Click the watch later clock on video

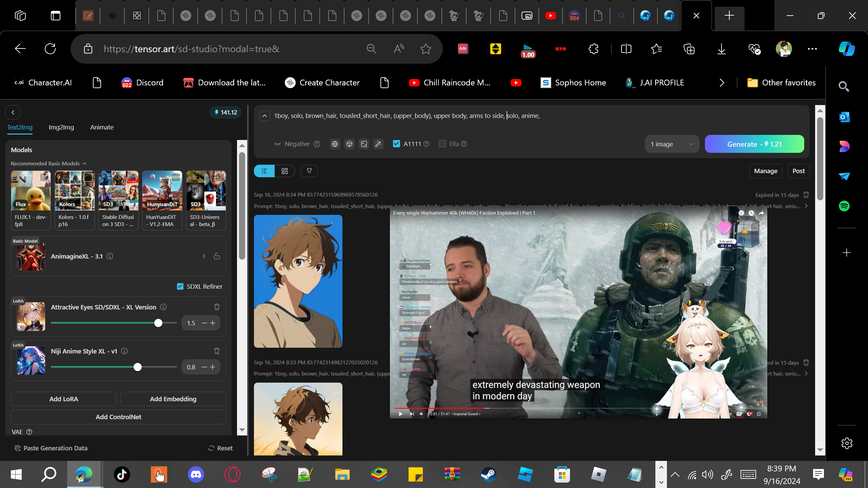pyautogui.click(x=751, y=213)
